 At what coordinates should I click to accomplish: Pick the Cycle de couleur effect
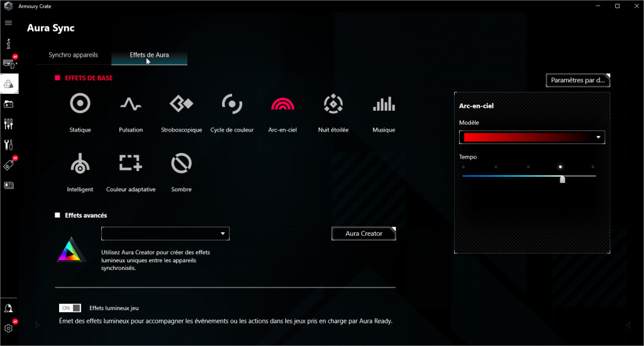(x=232, y=104)
